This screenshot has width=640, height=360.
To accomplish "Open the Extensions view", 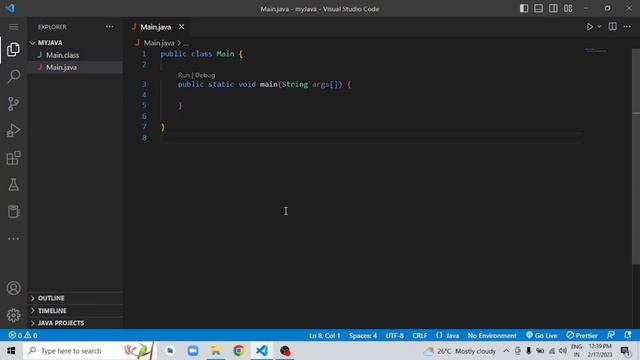I will point(13,158).
